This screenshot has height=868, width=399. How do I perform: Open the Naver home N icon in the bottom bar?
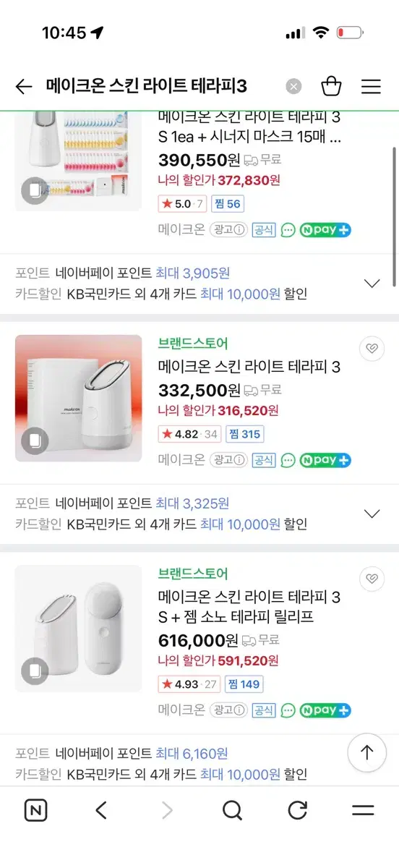tap(35, 811)
